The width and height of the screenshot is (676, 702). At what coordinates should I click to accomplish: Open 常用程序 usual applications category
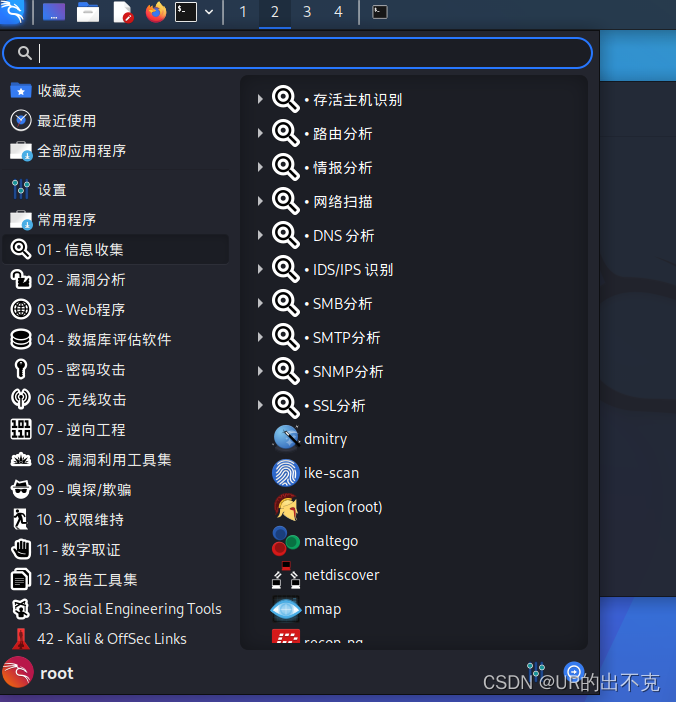pyautogui.click(x=116, y=220)
